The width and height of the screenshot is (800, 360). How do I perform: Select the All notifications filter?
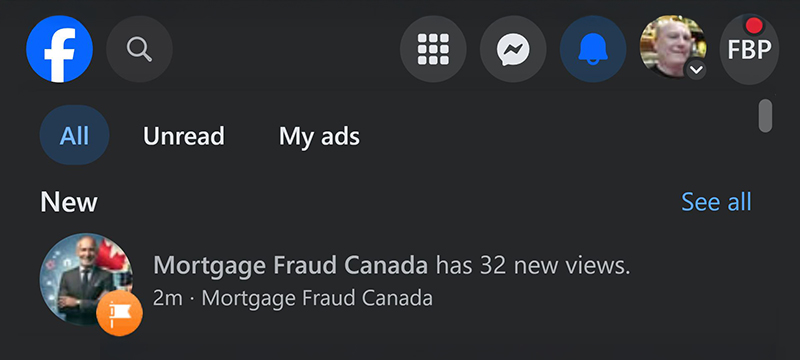74,135
